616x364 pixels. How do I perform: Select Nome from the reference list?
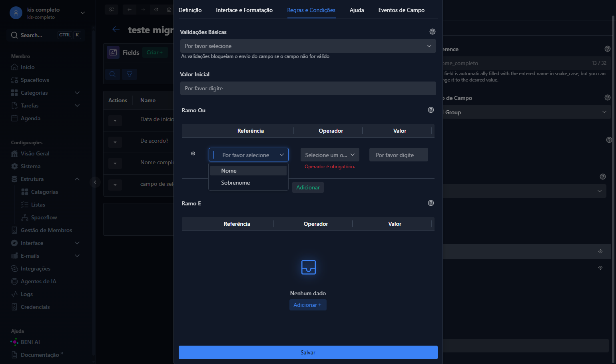248,171
